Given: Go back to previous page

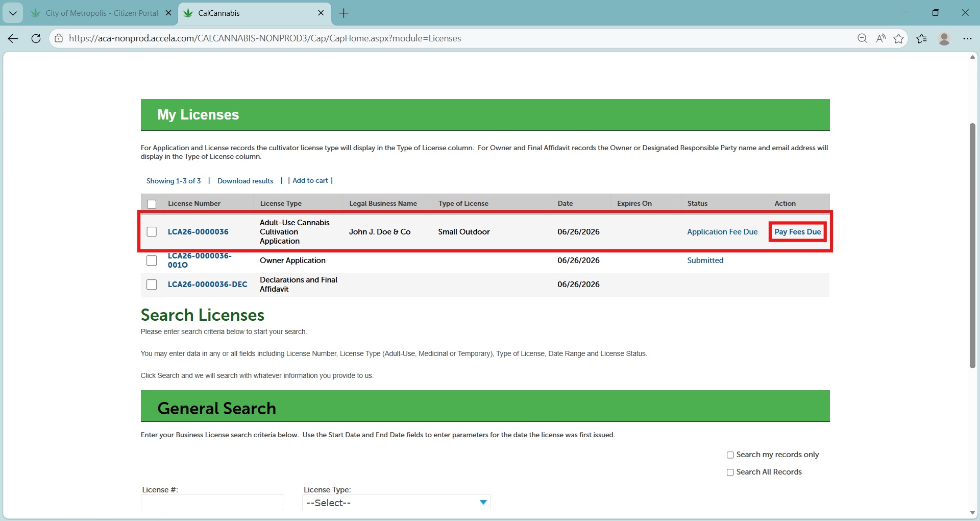Looking at the screenshot, I should (x=13, y=38).
